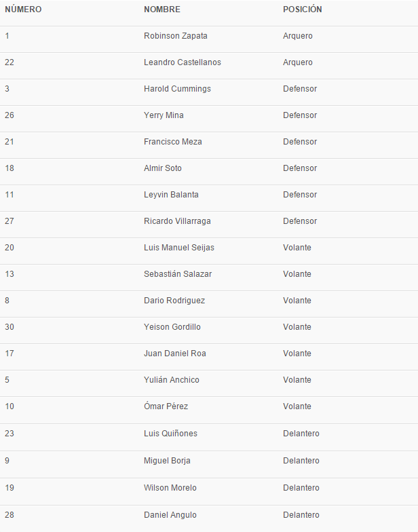Image resolution: width=418 pixels, height=532 pixels.
Task: Click on Yeison Gordillo
Action: coord(172,327)
